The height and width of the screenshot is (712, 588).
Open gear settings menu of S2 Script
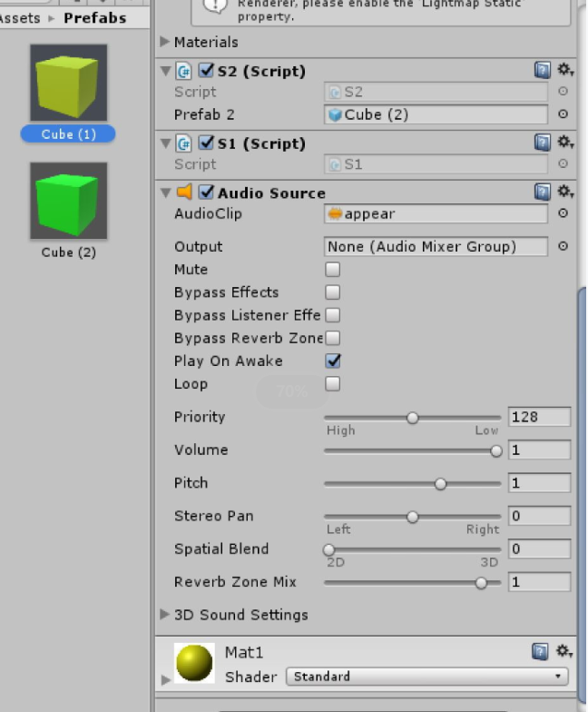[x=564, y=70]
